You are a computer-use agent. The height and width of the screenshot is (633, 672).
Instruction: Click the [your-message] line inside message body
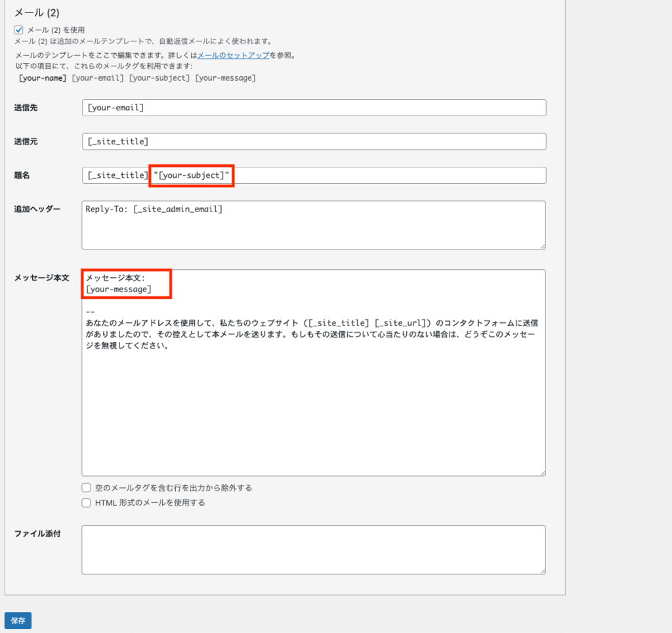point(119,289)
